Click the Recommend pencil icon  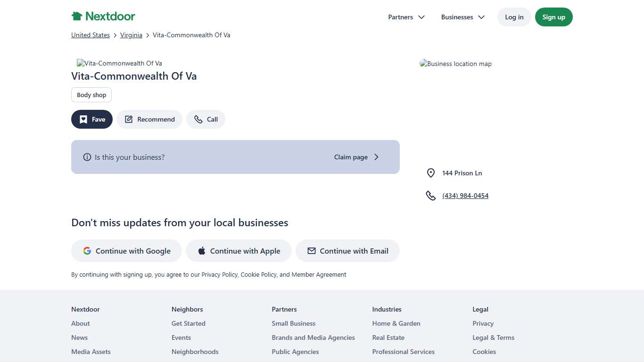pos(129,120)
